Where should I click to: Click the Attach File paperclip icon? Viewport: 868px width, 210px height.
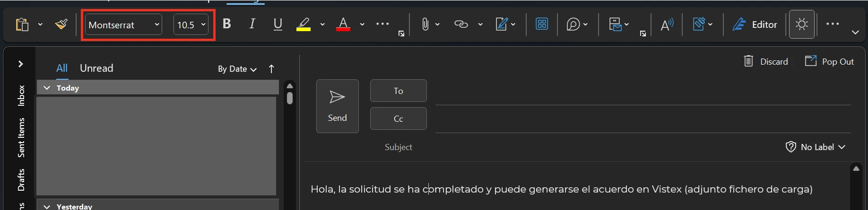point(425,24)
